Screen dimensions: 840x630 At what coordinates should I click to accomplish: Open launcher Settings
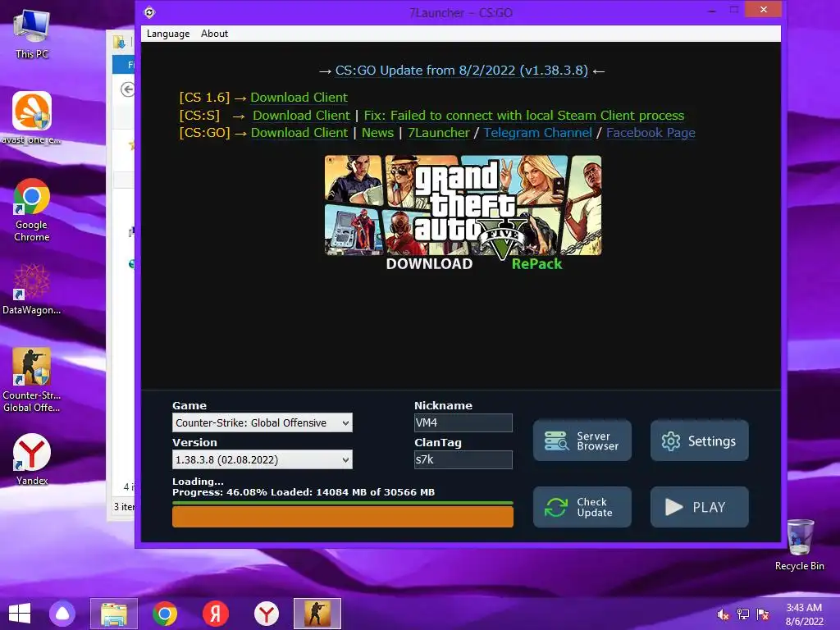pyautogui.click(x=699, y=441)
